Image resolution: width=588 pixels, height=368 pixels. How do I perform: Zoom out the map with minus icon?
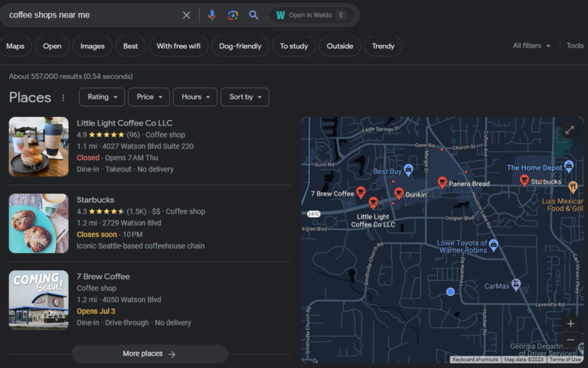coord(570,340)
